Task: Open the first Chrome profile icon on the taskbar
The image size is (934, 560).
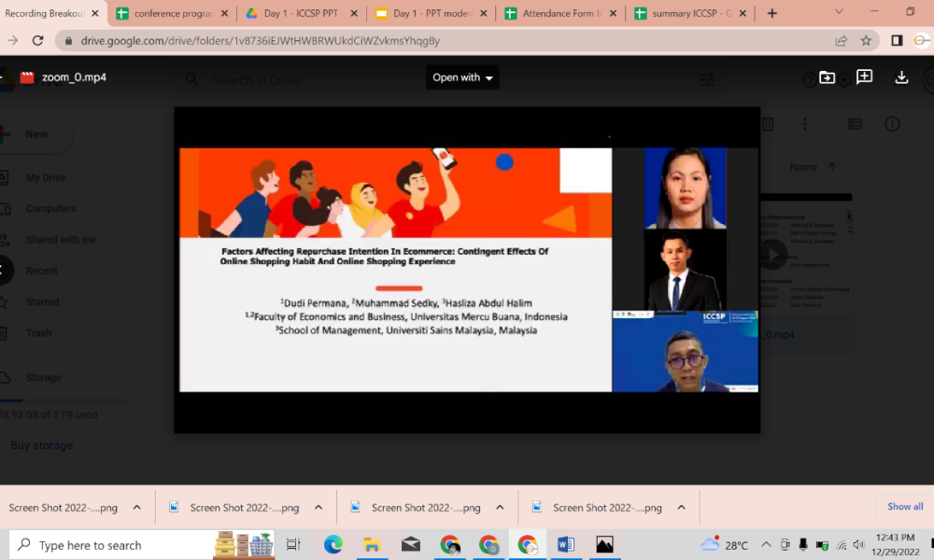Action: tap(450, 544)
